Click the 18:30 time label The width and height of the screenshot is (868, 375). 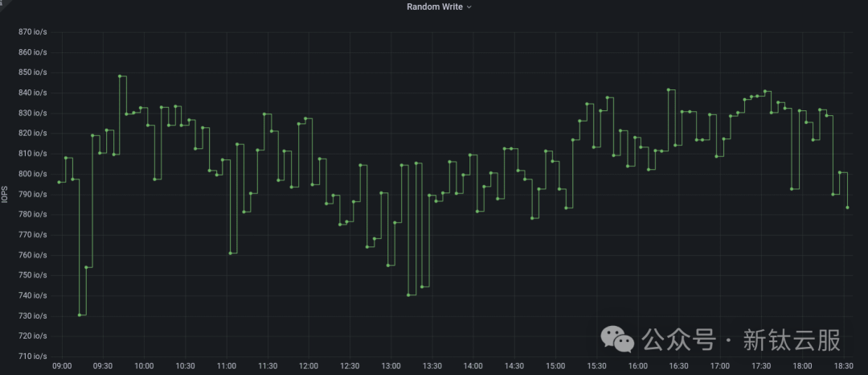click(x=843, y=366)
